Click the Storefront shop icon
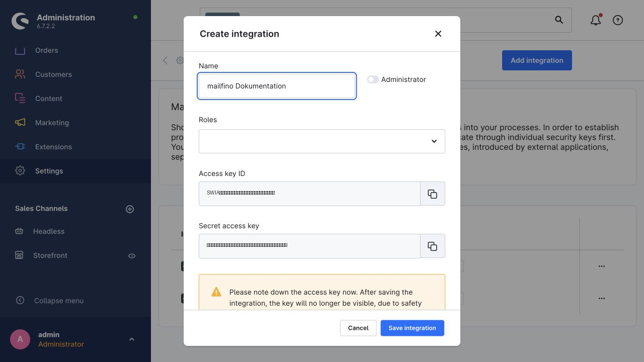Image resolution: width=644 pixels, height=362 pixels. (19, 255)
